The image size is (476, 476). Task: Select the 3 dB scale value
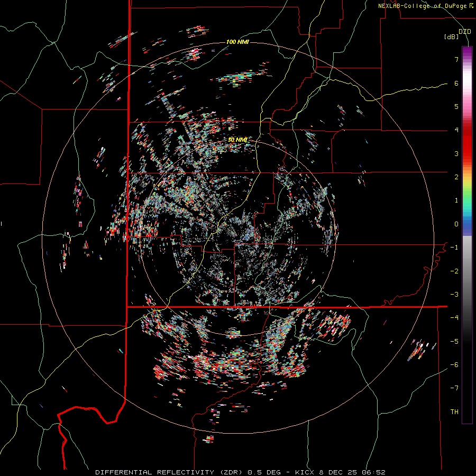(x=456, y=153)
